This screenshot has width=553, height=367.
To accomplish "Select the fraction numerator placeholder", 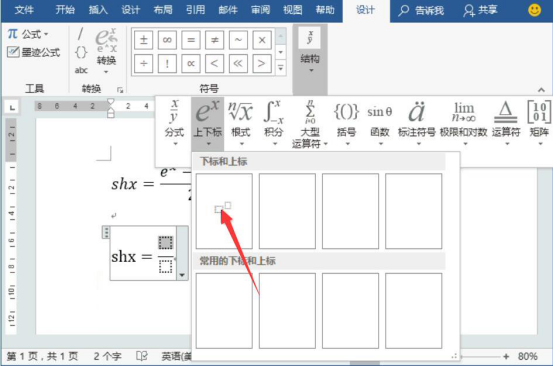I will pyautogui.click(x=165, y=243).
